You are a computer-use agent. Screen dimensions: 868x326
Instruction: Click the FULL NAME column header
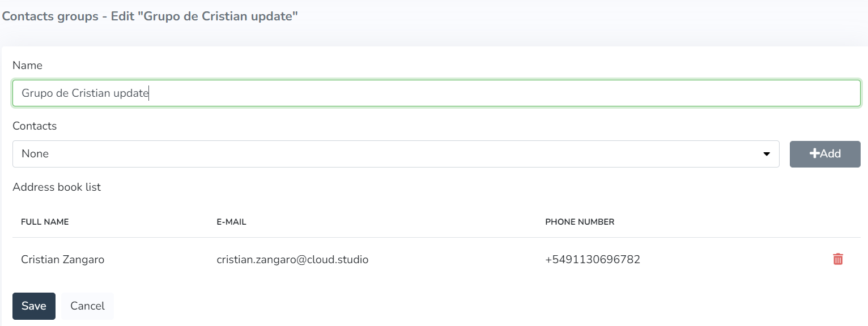pyautogui.click(x=45, y=222)
